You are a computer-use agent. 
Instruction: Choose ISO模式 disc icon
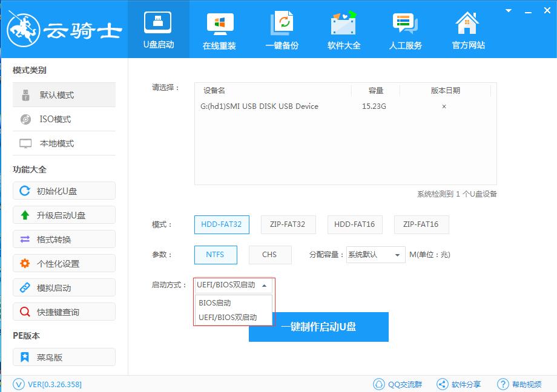tap(25, 119)
